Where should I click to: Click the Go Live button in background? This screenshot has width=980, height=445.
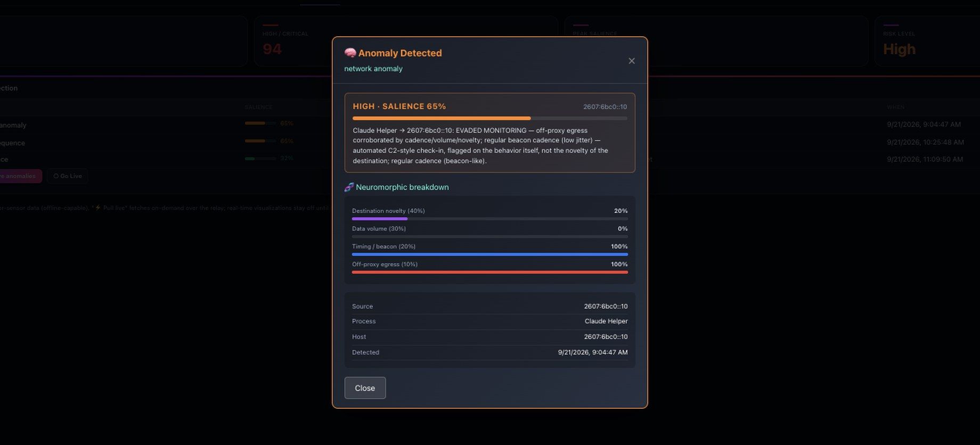(68, 176)
